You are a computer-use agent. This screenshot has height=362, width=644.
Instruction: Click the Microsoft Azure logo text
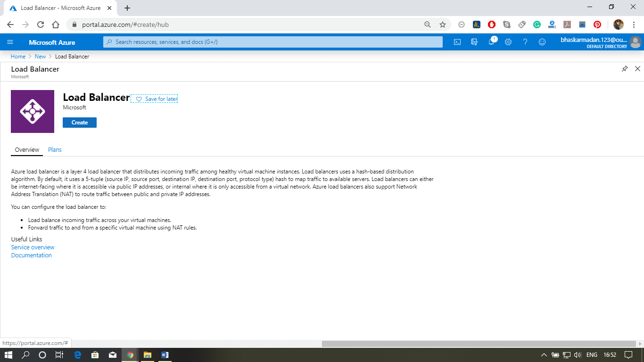52,42
